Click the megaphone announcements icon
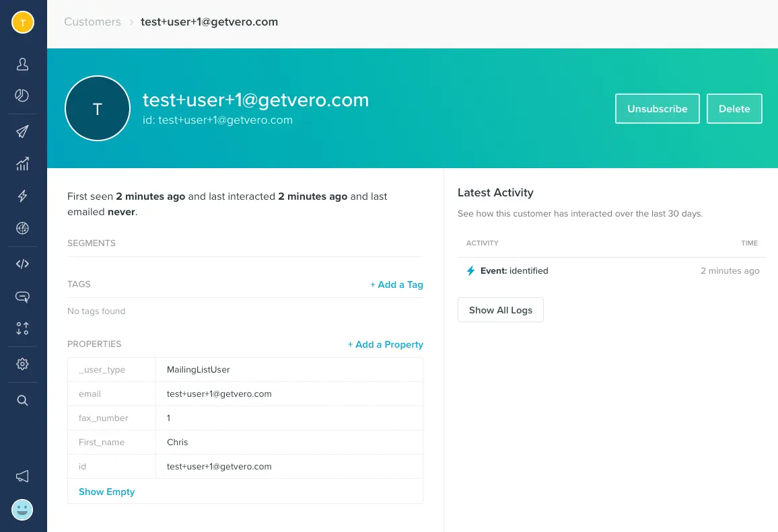This screenshot has height=532, width=778. point(22,476)
